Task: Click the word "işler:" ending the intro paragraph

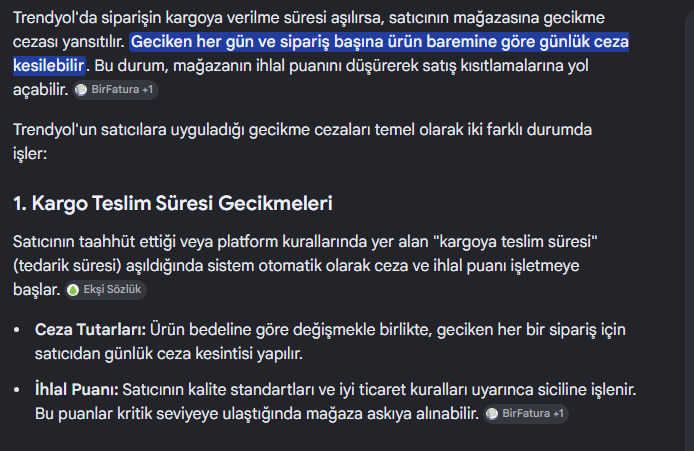Action: click(30, 154)
